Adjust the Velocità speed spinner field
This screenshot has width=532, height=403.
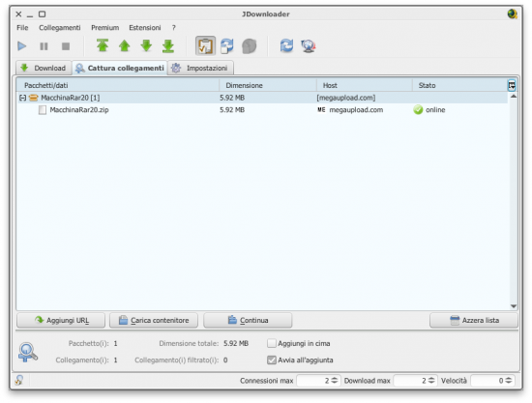492,381
